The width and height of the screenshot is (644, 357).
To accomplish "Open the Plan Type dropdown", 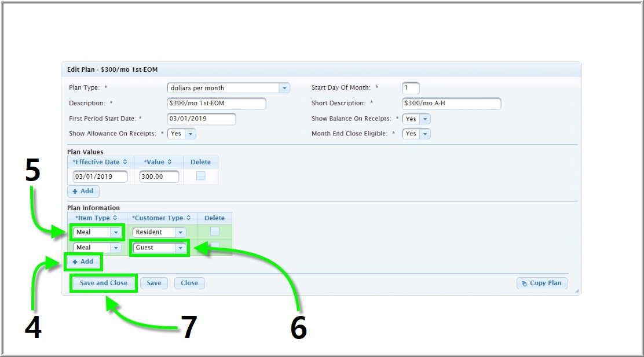I will 284,88.
